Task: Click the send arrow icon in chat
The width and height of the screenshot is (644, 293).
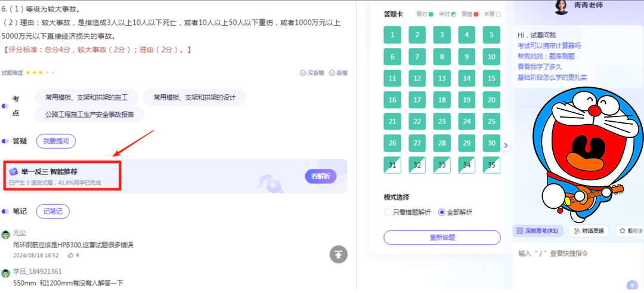Action: tap(632, 285)
